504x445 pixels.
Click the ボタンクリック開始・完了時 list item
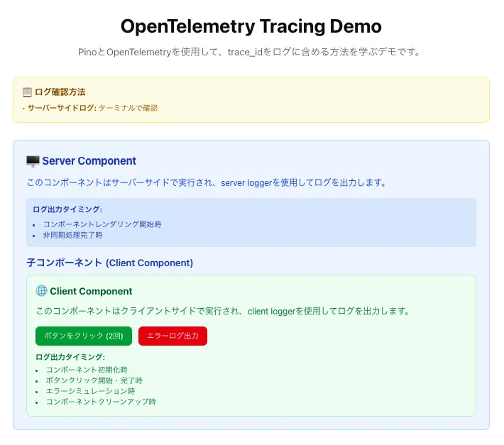(94, 380)
